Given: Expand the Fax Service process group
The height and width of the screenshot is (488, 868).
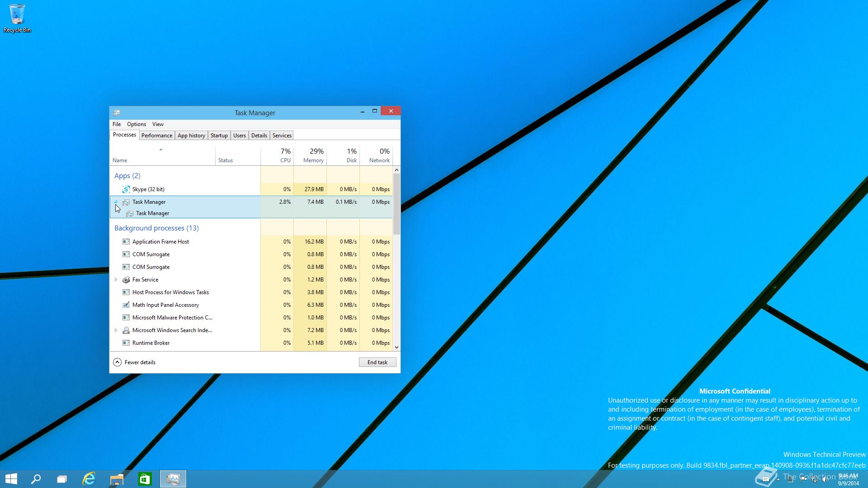Looking at the screenshot, I should click(x=116, y=280).
